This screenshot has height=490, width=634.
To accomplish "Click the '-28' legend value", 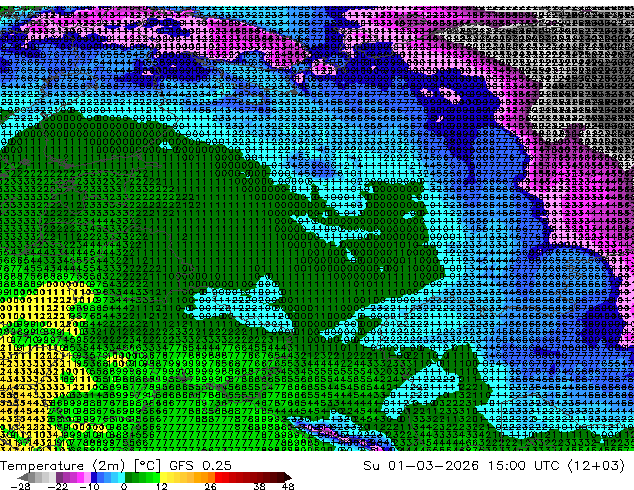I will (x=20, y=486).
